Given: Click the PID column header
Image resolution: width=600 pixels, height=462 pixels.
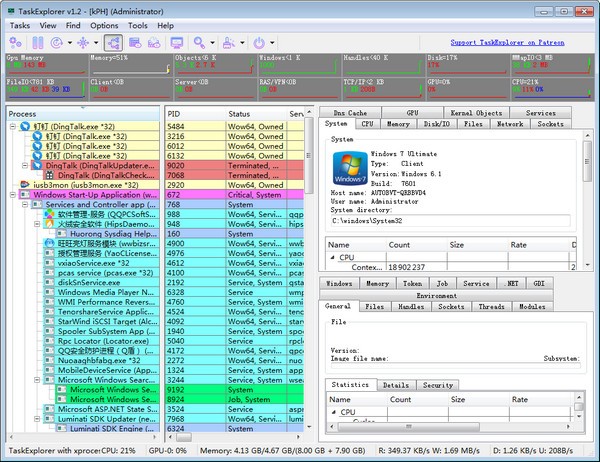Looking at the screenshot, I should point(174,114).
